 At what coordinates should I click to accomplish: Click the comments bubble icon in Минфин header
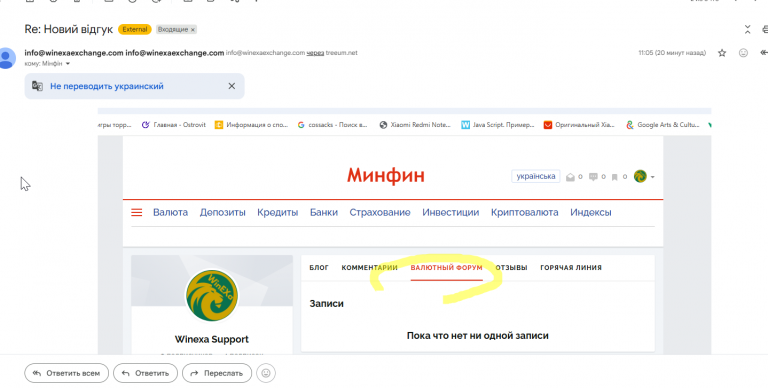click(593, 177)
